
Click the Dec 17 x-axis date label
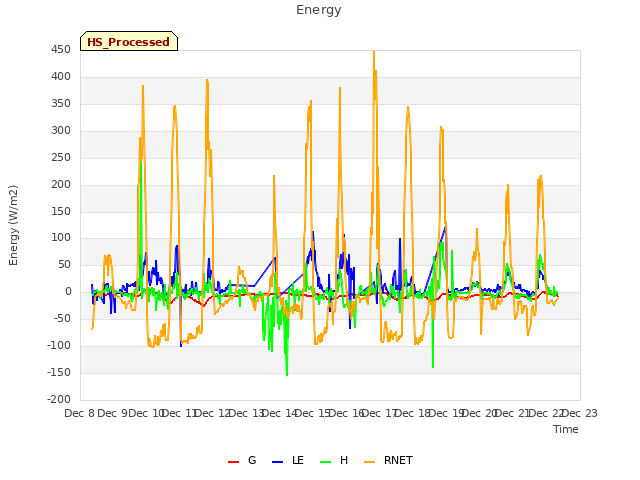pyautogui.click(x=380, y=413)
